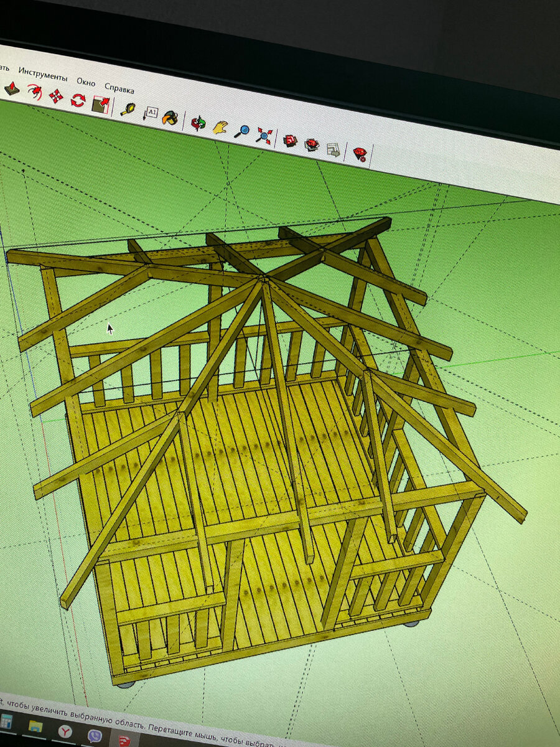Open Yandex Browser from the taskbar
560x747 pixels.
(65, 731)
